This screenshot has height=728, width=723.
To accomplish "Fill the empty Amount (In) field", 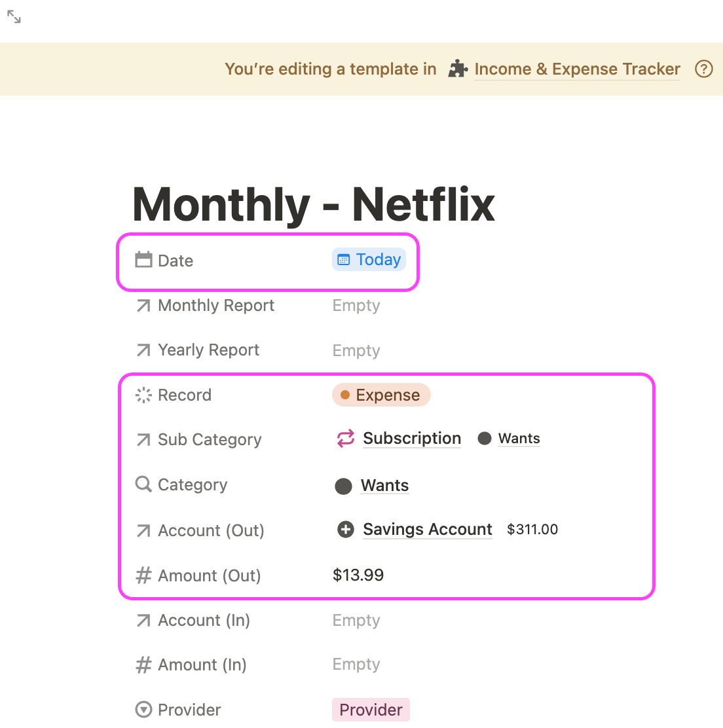I will coord(356,664).
